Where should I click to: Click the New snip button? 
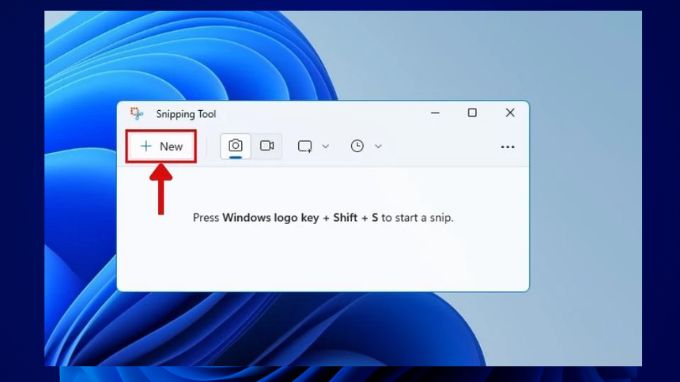[161, 147]
